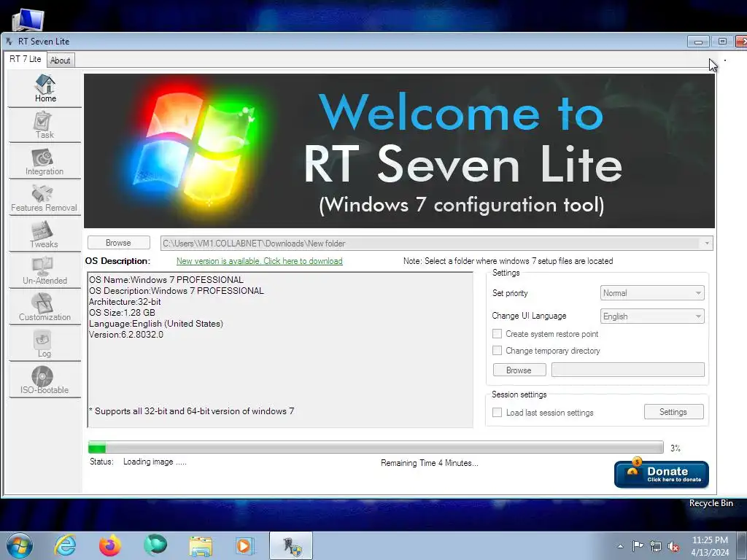Image resolution: width=747 pixels, height=560 pixels.
Task: Click the Architecture:32-bit line
Action: pos(125,301)
